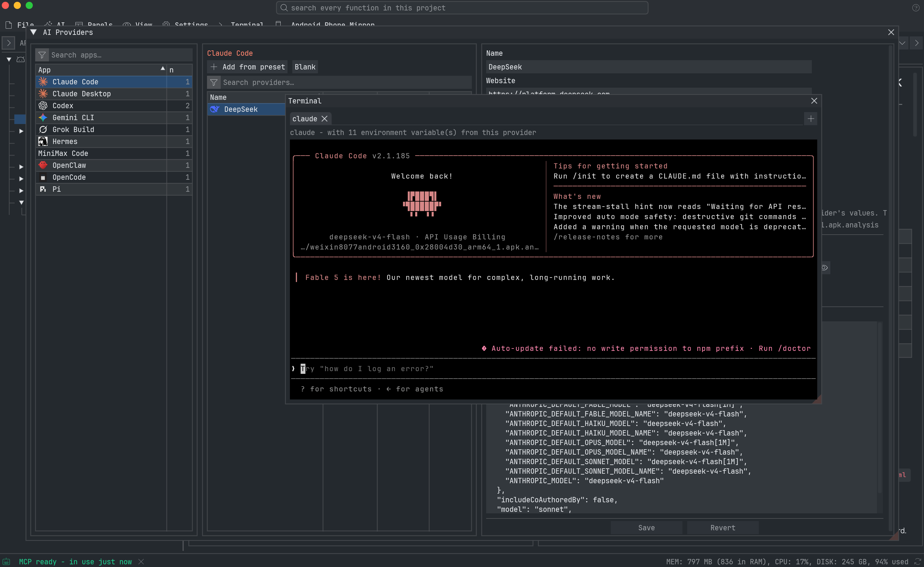Select the Pi app row
The image size is (924, 567).
tap(114, 189)
